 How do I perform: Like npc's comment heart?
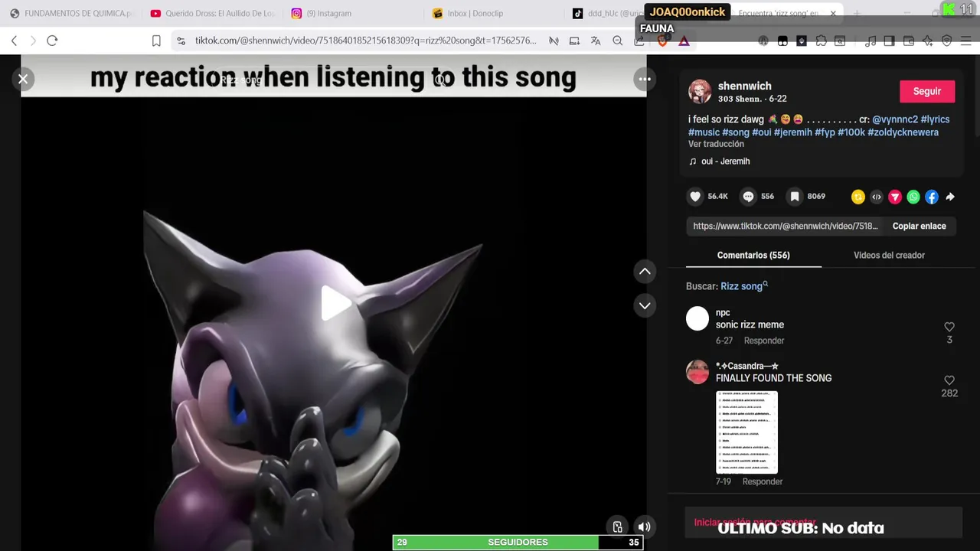click(949, 327)
